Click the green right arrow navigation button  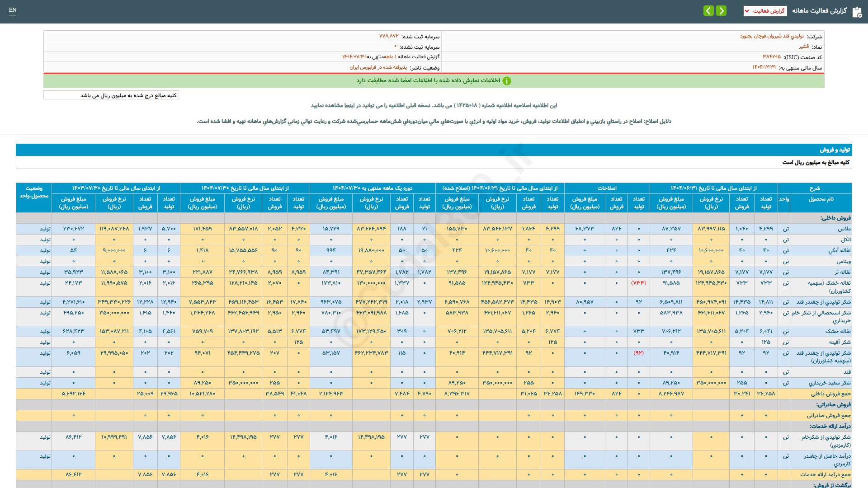pyautogui.click(x=722, y=10)
